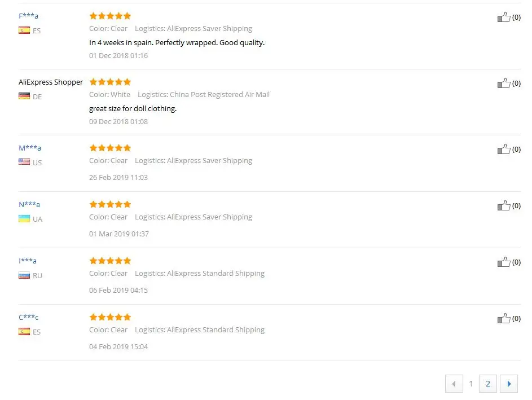Open reviewer M***a's profile link
The height and width of the screenshot is (400, 532).
click(30, 148)
